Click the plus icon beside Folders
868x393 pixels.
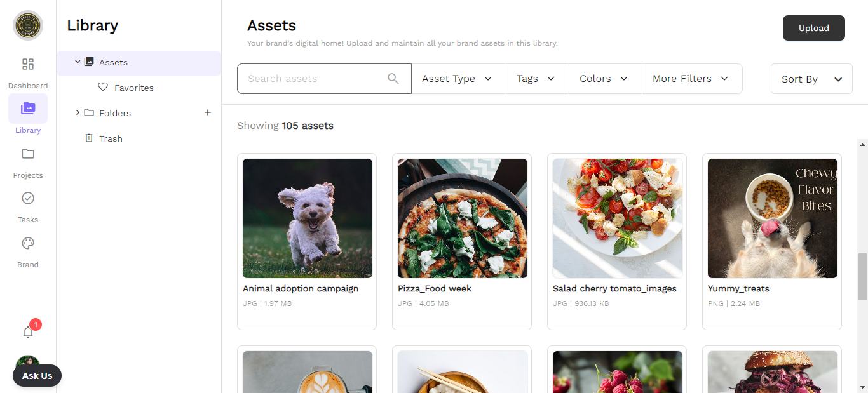[x=207, y=113]
